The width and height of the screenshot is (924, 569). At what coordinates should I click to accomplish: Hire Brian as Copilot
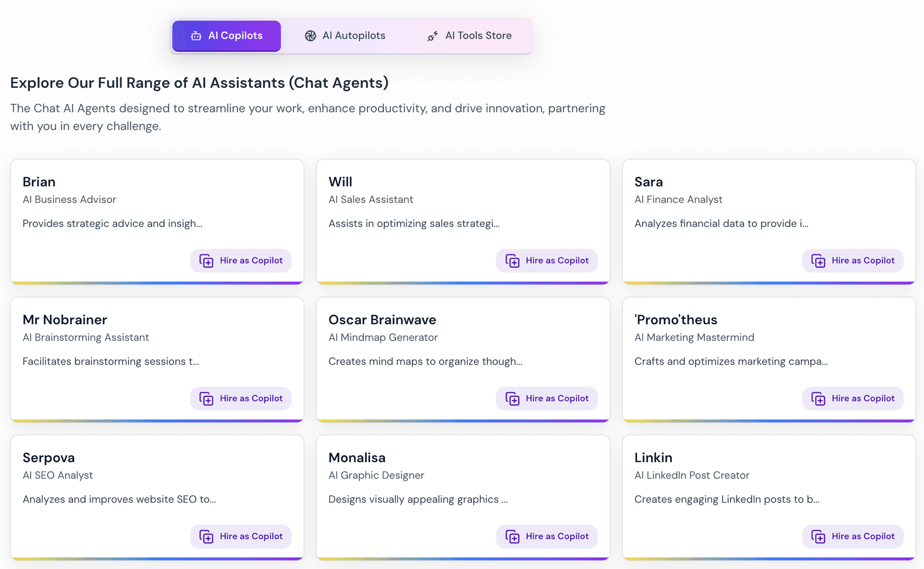click(x=241, y=260)
